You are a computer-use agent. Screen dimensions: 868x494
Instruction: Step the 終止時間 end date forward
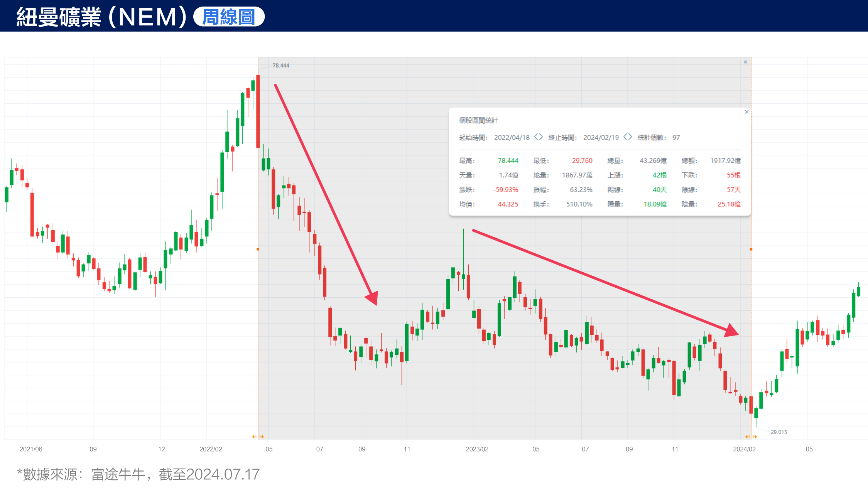[630, 137]
